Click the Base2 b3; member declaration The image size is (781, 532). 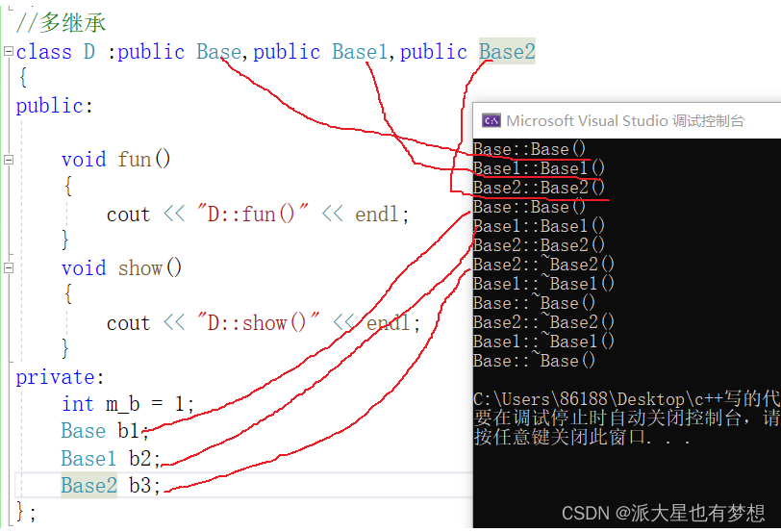click(x=111, y=486)
